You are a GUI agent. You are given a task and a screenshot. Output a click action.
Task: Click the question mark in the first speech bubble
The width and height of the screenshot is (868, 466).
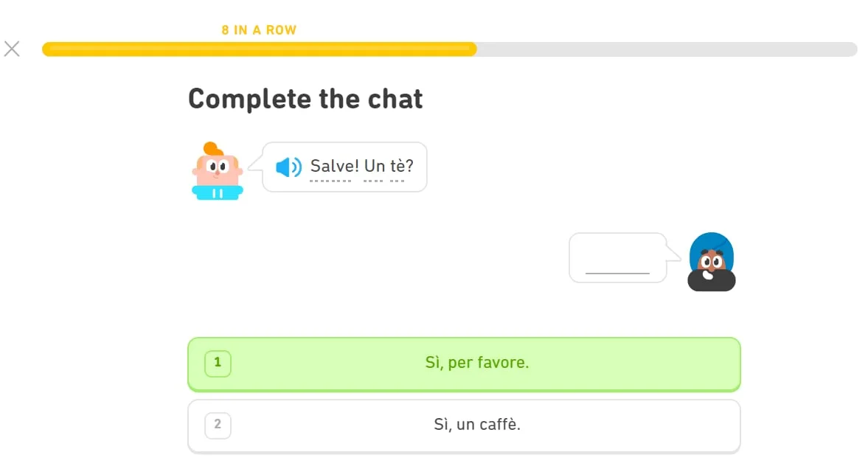(x=409, y=167)
